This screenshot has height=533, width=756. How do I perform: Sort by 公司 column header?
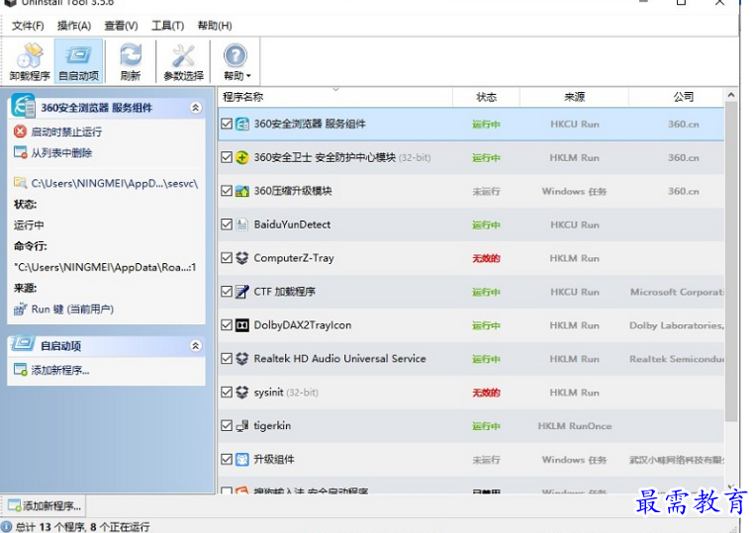click(677, 97)
